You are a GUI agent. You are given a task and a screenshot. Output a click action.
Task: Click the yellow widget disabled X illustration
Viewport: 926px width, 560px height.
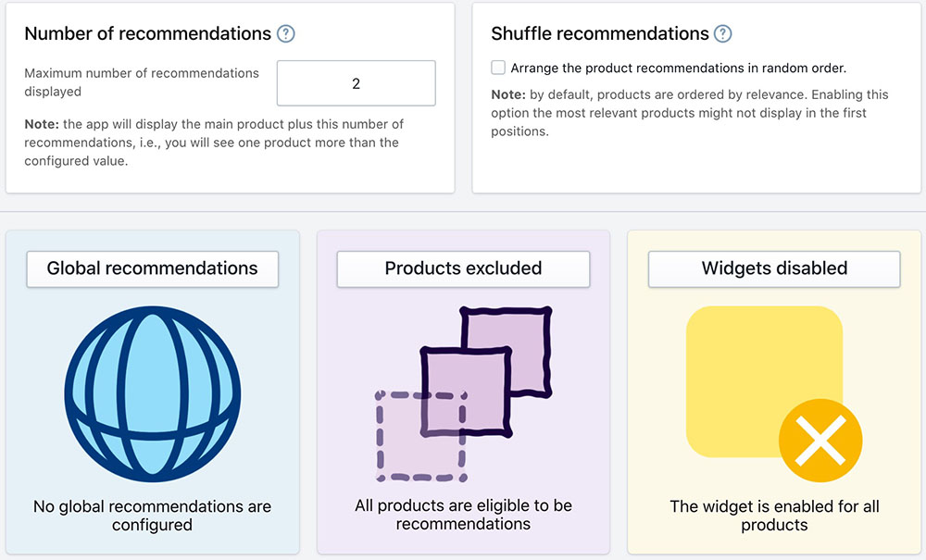coord(773,393)
